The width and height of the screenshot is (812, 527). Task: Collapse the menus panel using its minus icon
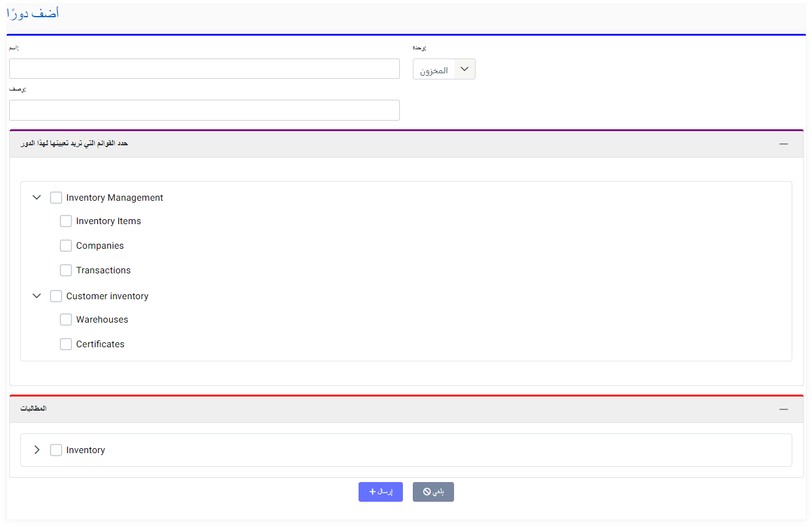coord(784,143)
